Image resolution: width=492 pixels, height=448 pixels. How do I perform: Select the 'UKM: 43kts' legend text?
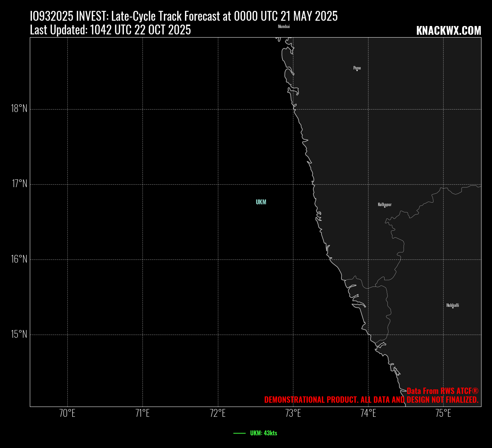click(x=263, y=433)
